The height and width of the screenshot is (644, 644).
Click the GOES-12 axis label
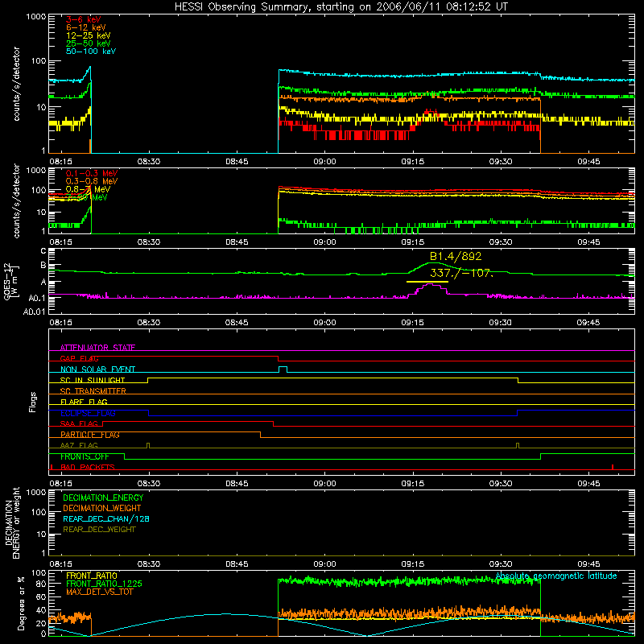pyautogui.click(x=7, y=282)
